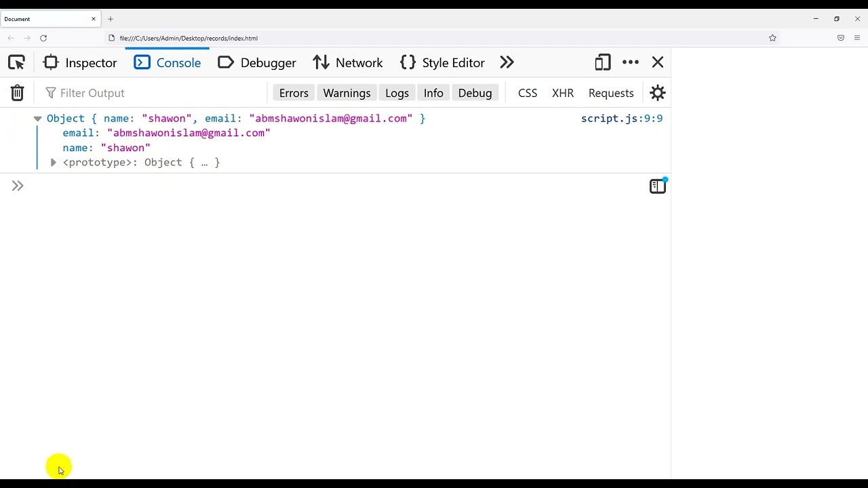The width and height of the screenshot is (868, 488).
Task: Toggle the XHR filter
Action: click(x=563, y=93)
